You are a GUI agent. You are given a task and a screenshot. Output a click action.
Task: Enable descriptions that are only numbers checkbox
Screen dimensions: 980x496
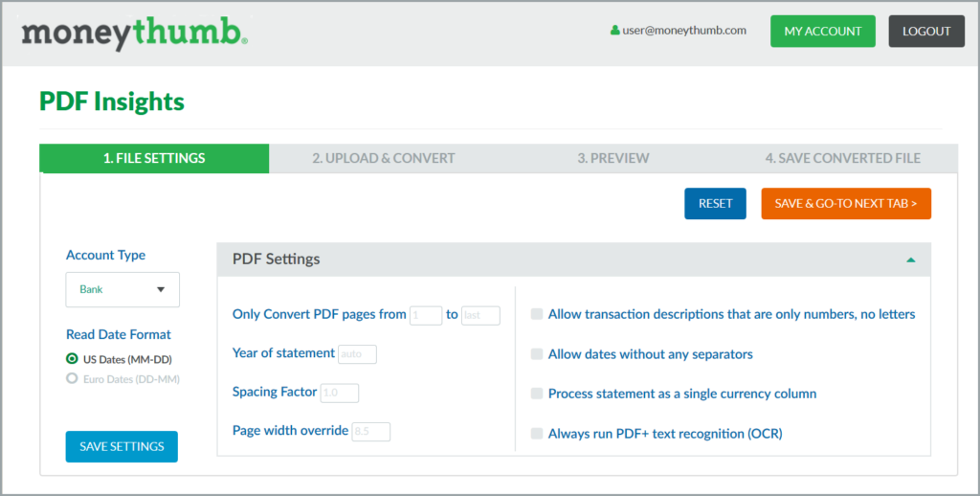click(536, 314)
